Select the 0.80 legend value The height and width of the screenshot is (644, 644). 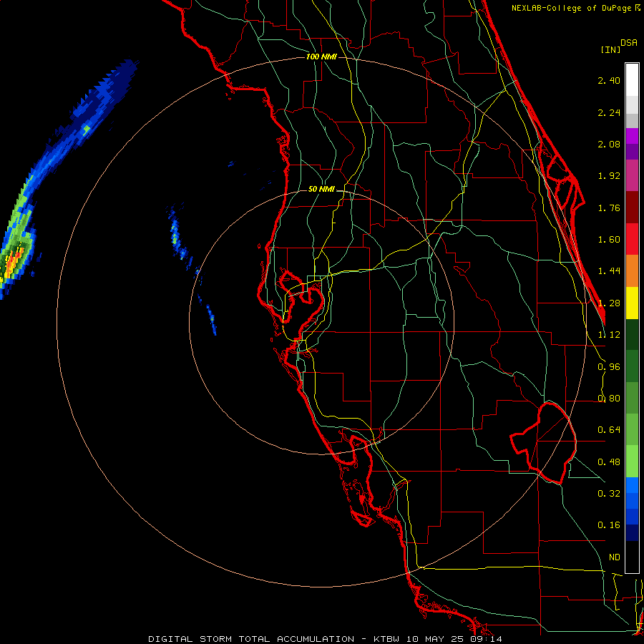coord(609,399)
